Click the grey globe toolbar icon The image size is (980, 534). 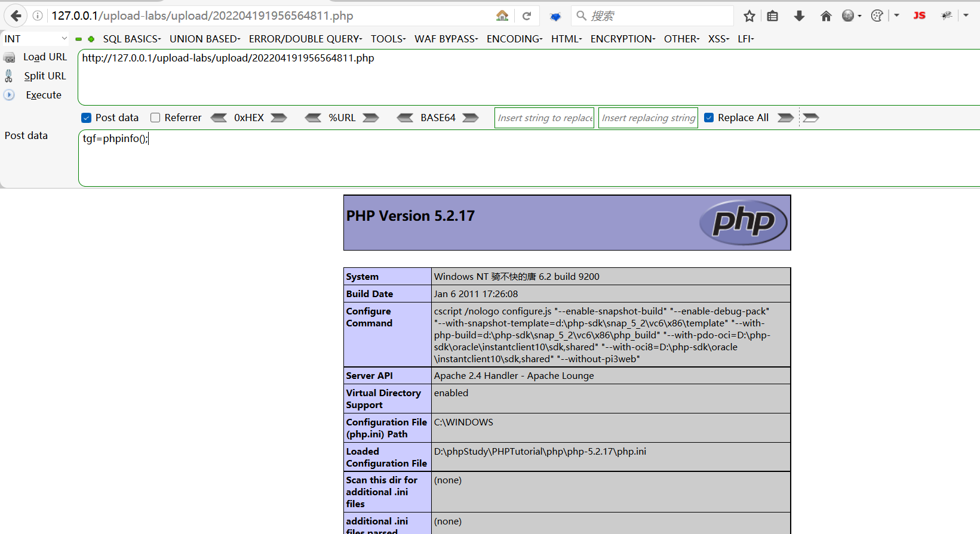848,16
